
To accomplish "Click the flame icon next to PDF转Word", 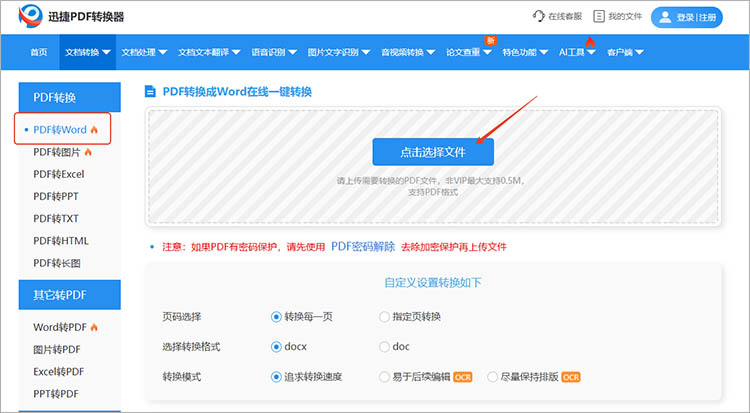I will pos(94,130).
